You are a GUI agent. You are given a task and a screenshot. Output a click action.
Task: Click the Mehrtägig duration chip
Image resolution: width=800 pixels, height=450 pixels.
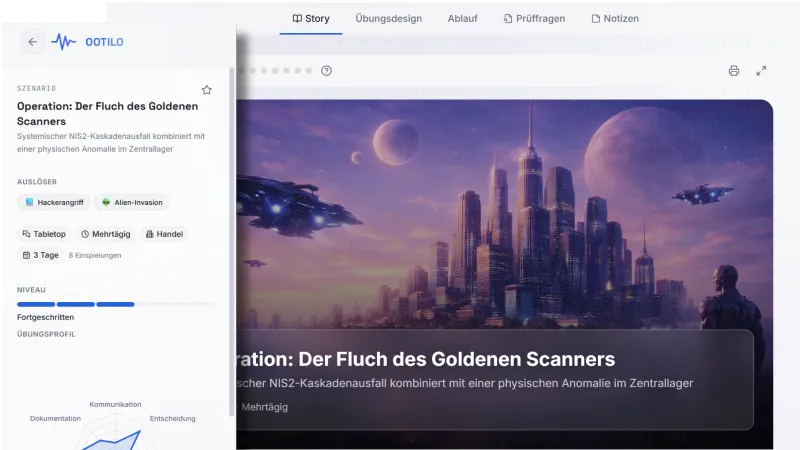(106, 234)
